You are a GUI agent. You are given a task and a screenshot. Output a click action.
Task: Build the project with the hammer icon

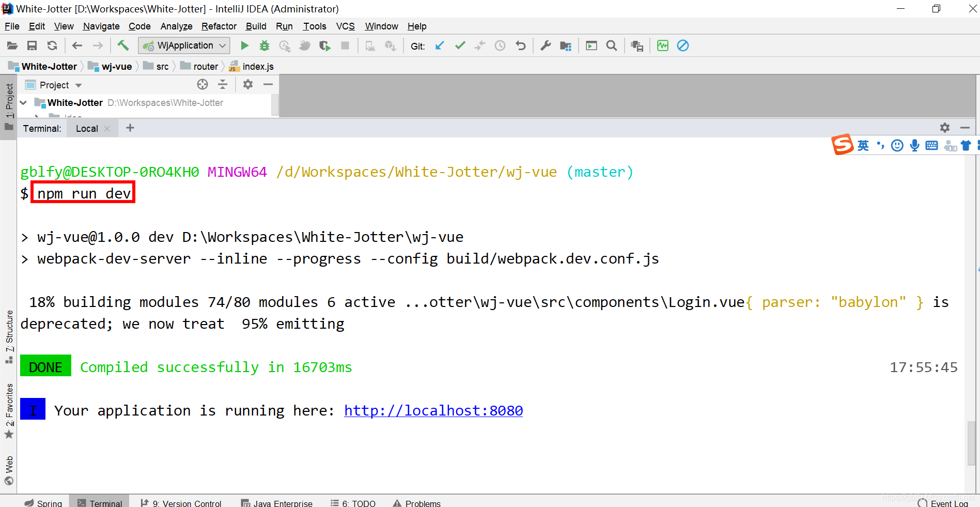(123, 46)
